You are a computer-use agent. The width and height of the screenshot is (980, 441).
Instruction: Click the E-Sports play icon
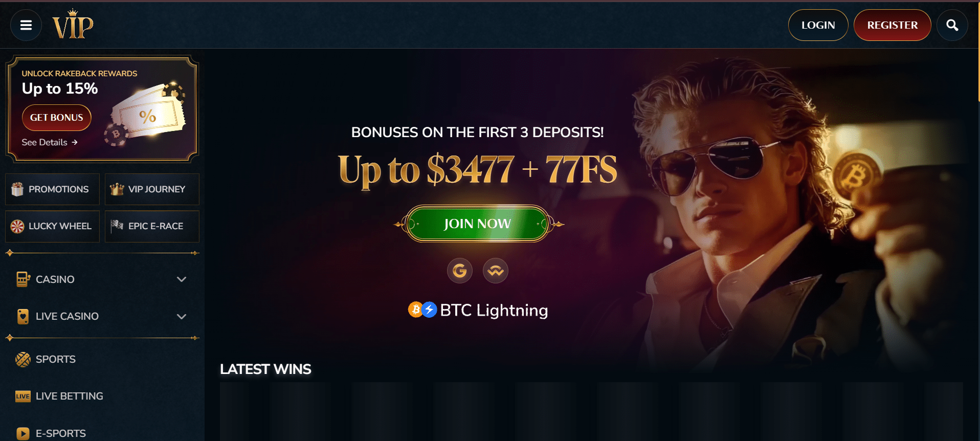23,433
